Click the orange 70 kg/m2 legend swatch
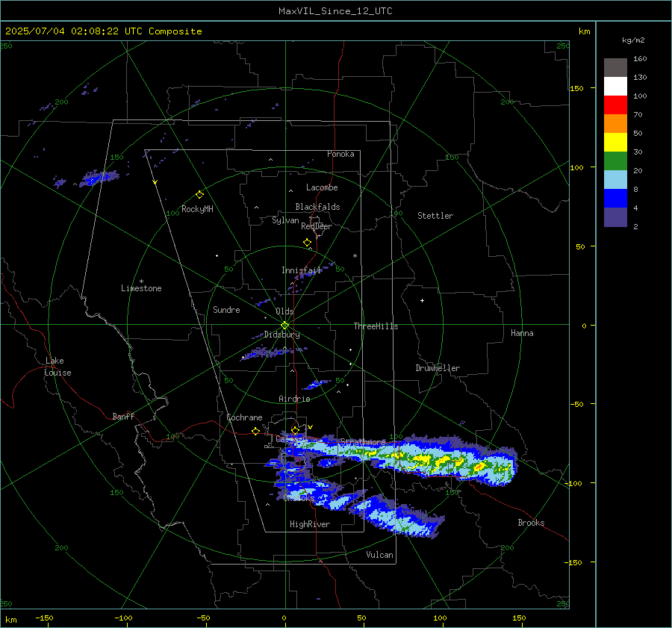Viewport: 672px width, 628px height. tap(615, 123)
